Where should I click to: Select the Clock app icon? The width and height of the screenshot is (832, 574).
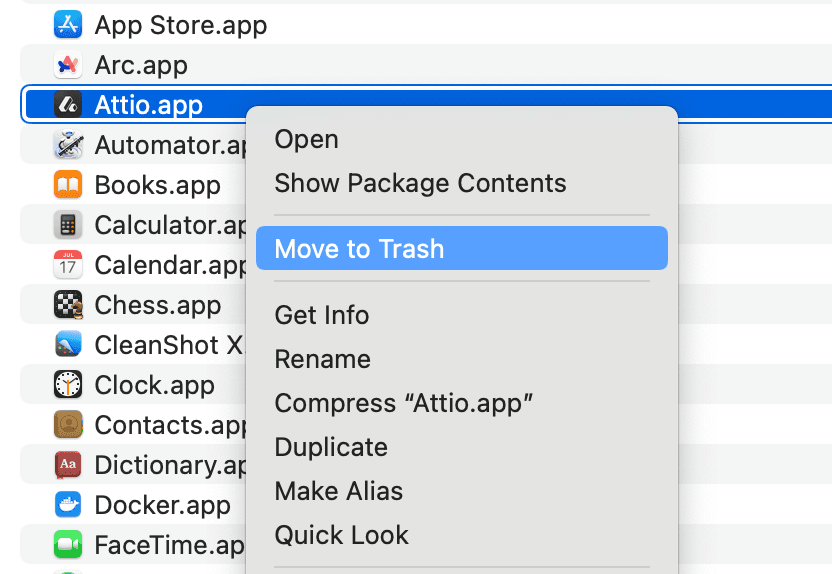(68, 385)
